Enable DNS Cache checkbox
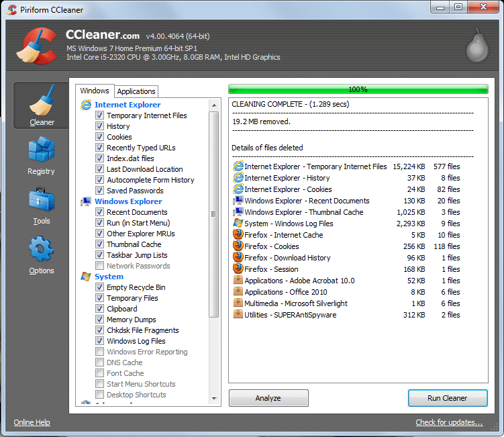This screenshot has width=504, height=437. point(99,362)
